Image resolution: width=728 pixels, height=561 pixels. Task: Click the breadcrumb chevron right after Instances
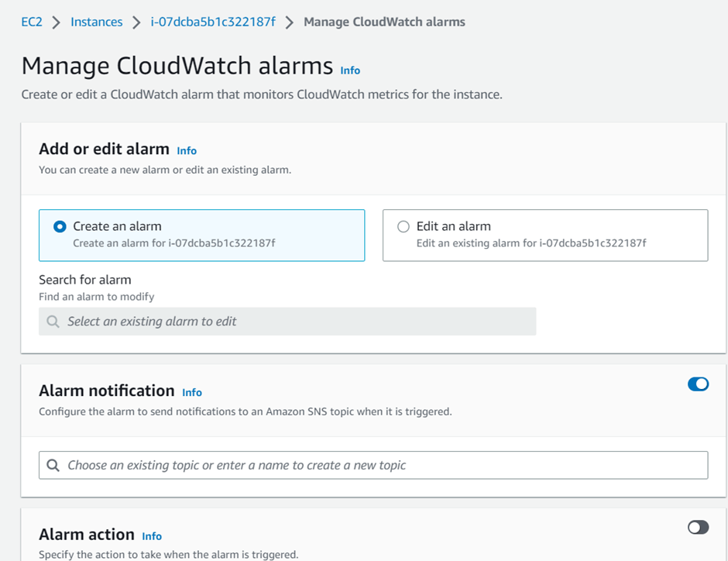pos(136,22)
